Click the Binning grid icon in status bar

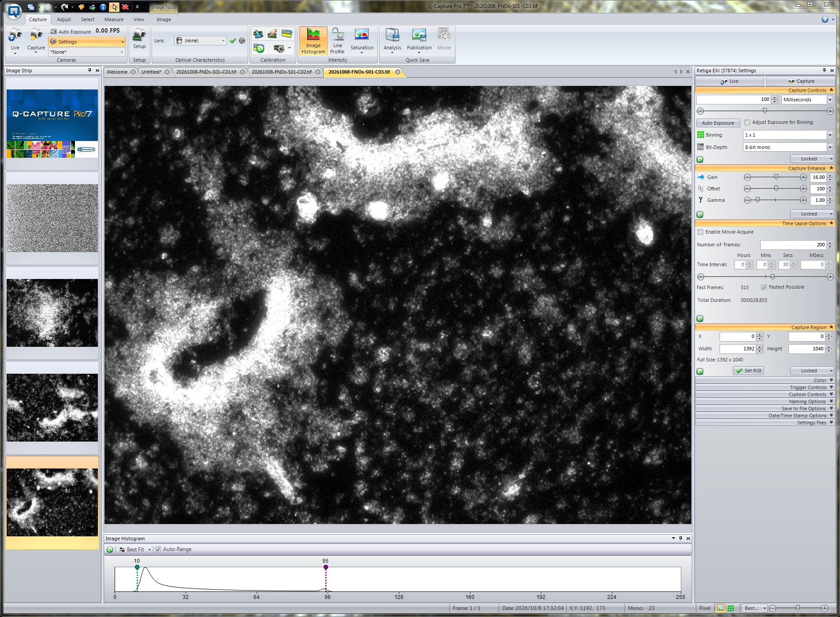(731, 608)
